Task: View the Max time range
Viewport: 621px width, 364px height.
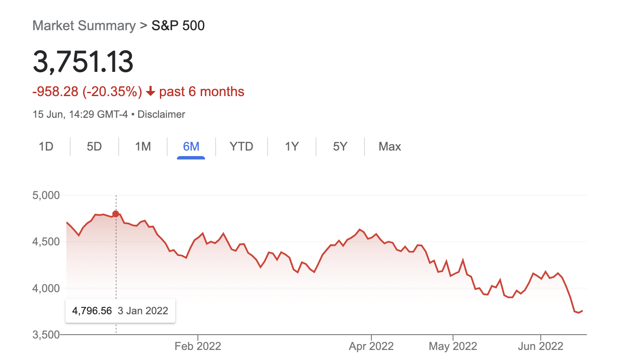Action: 390,147
